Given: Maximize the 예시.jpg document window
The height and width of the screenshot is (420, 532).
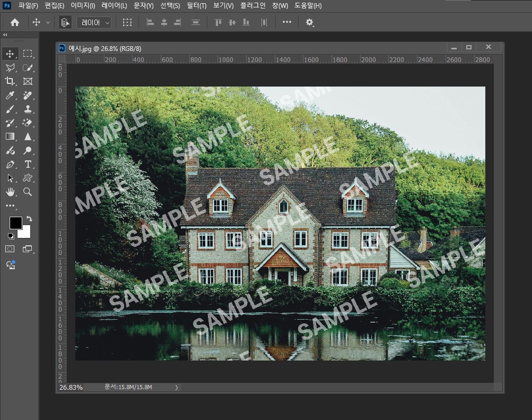Looking at the screenshot, I should tap(469, 47).
